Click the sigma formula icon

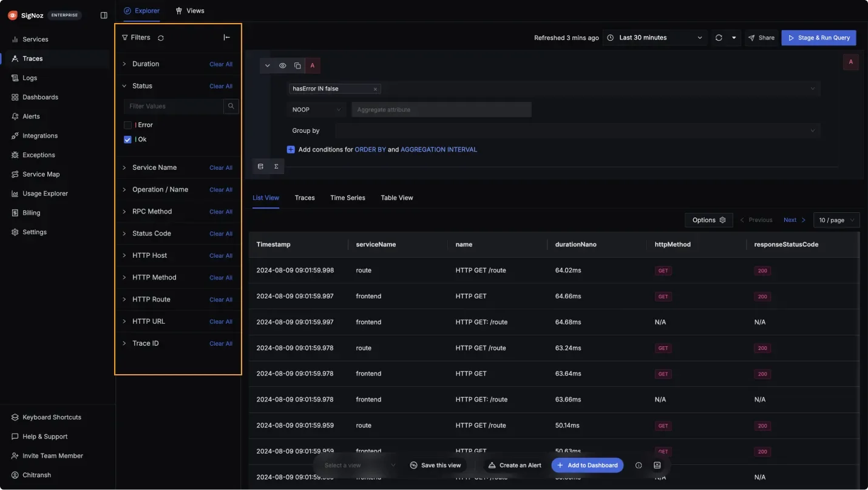pyautogui.click(x=276, y=166)
